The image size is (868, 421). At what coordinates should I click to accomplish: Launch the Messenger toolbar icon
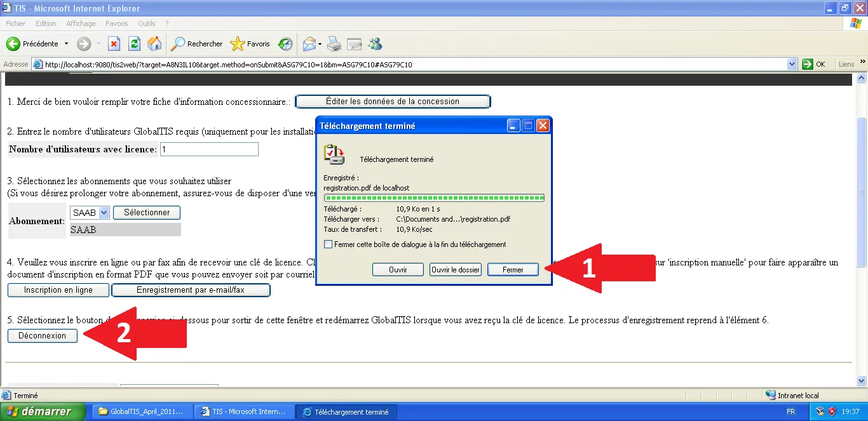coord(375,44)
